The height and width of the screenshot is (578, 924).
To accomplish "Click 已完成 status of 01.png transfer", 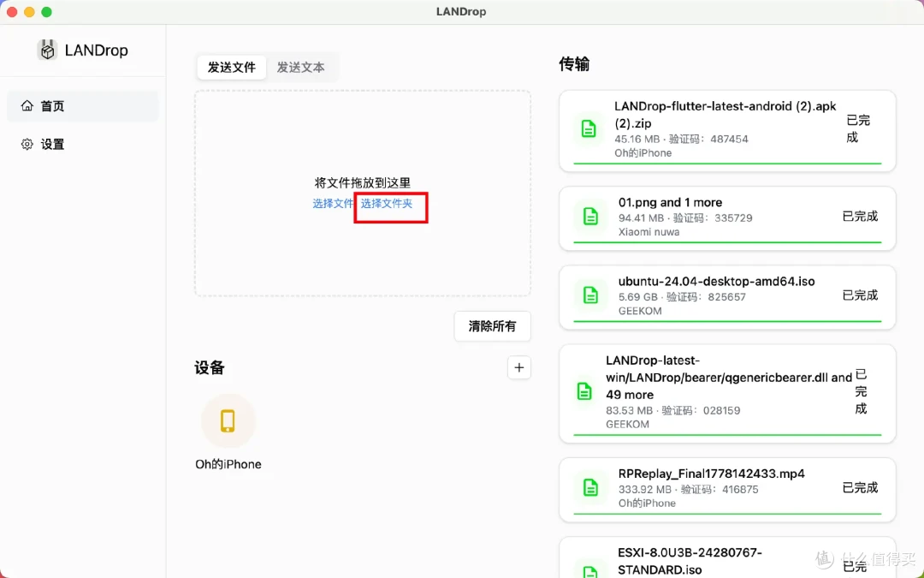I will tap(860, 217).
